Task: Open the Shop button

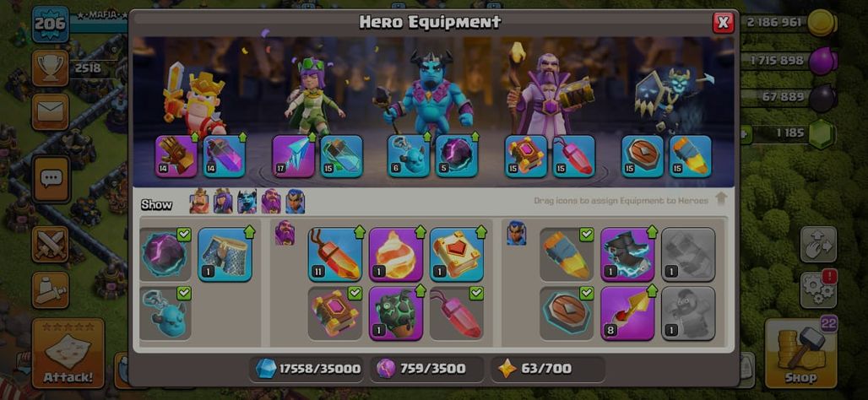Action: (800, 353)
